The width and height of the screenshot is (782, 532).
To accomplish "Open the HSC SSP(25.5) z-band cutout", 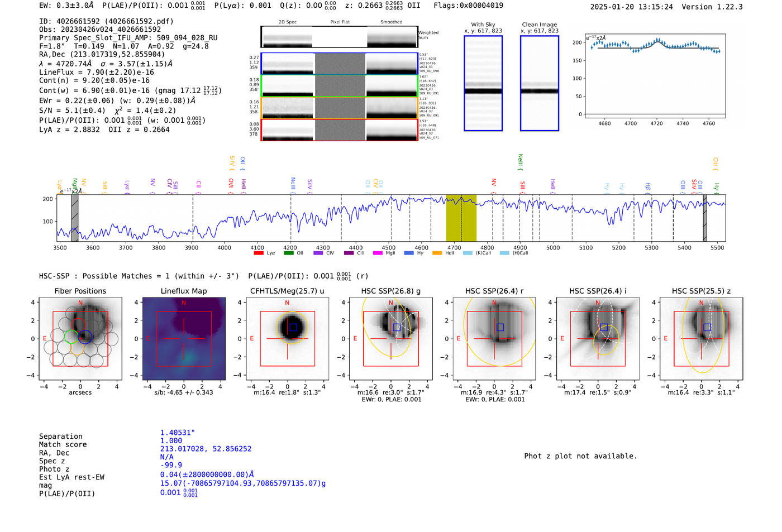I will pyautogui.click(x=702, y=338).
